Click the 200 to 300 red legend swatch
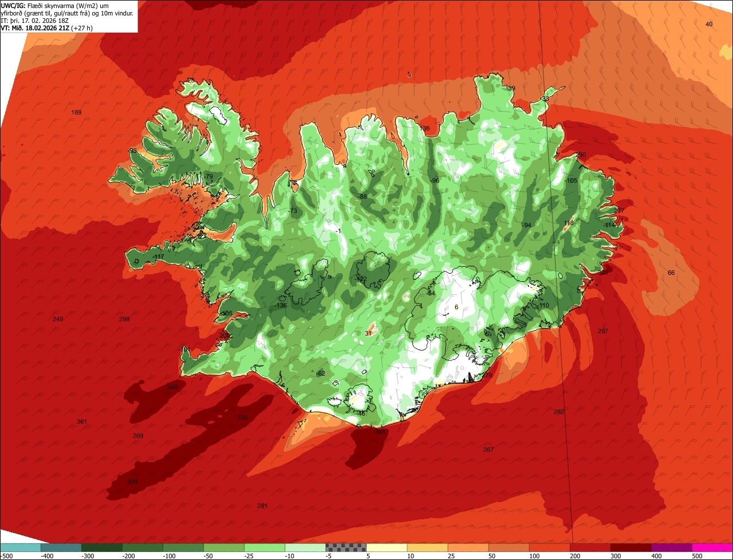 (590, 547)
